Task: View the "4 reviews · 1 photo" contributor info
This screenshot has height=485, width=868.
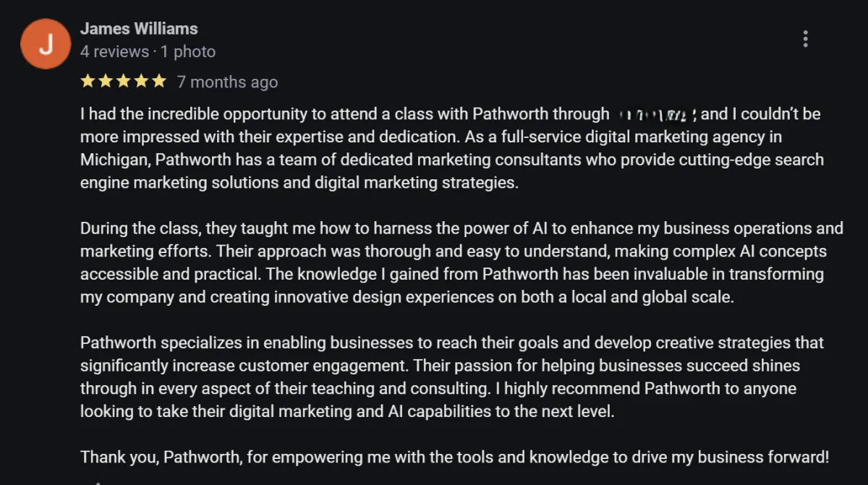Action: [148, 51]
